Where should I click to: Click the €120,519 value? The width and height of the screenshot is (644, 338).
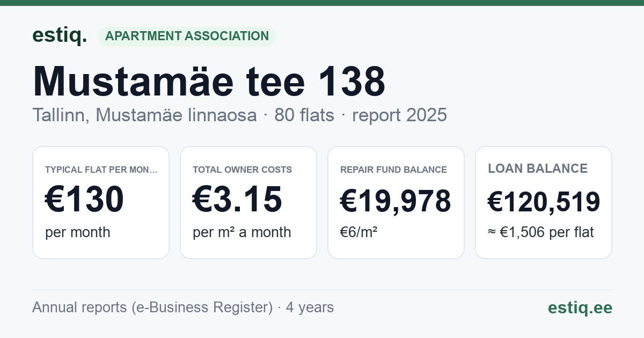pyautogui.click(x=544, y=202)
